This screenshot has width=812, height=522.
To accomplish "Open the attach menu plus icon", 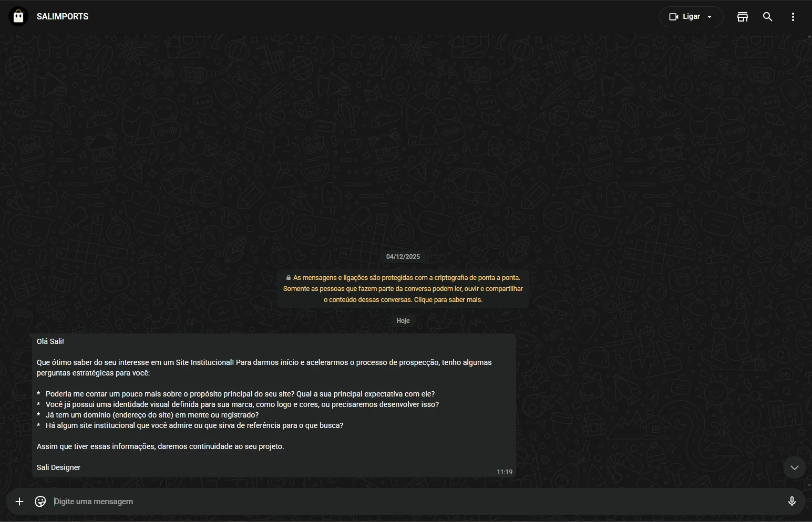I will coord(19,502).
